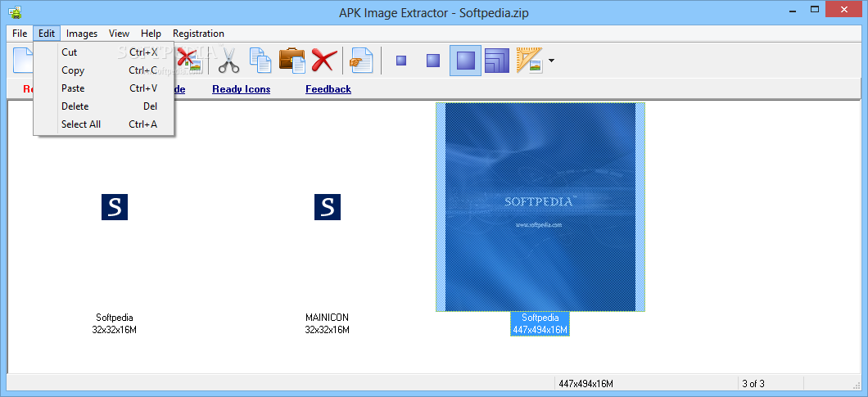The width and height of the screenshot is (868, 397).
Task: Select the MAINICON 32x32 thumbnail
Action: [x=328, y=207]
